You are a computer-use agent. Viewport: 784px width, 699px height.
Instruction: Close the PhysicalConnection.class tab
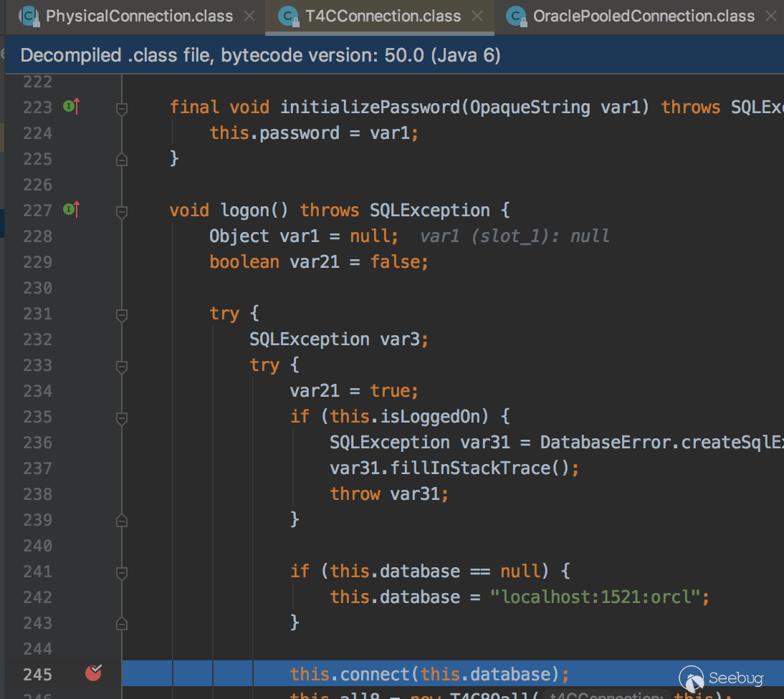pos(249,16)
